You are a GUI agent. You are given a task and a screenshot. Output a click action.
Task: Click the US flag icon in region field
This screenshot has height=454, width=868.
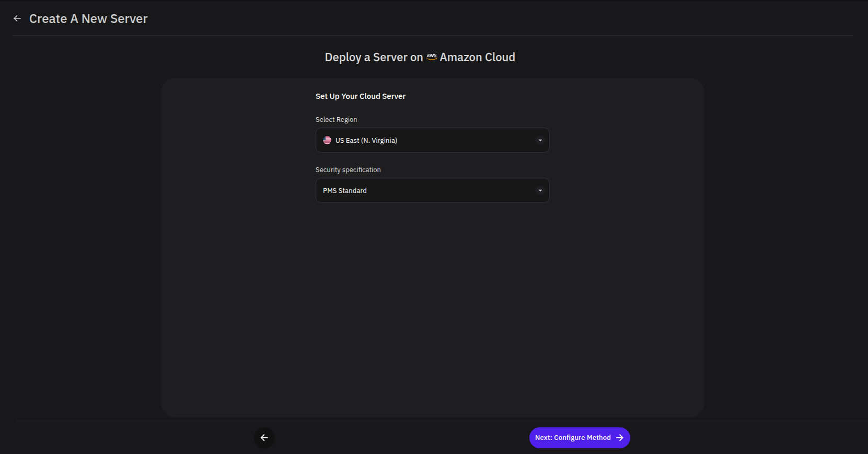pos(327,140)
